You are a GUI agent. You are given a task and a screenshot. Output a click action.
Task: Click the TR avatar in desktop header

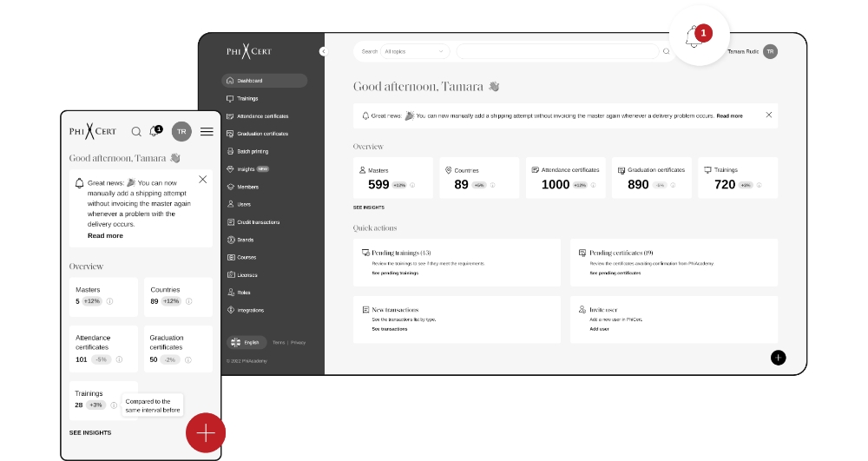point(770,51)
